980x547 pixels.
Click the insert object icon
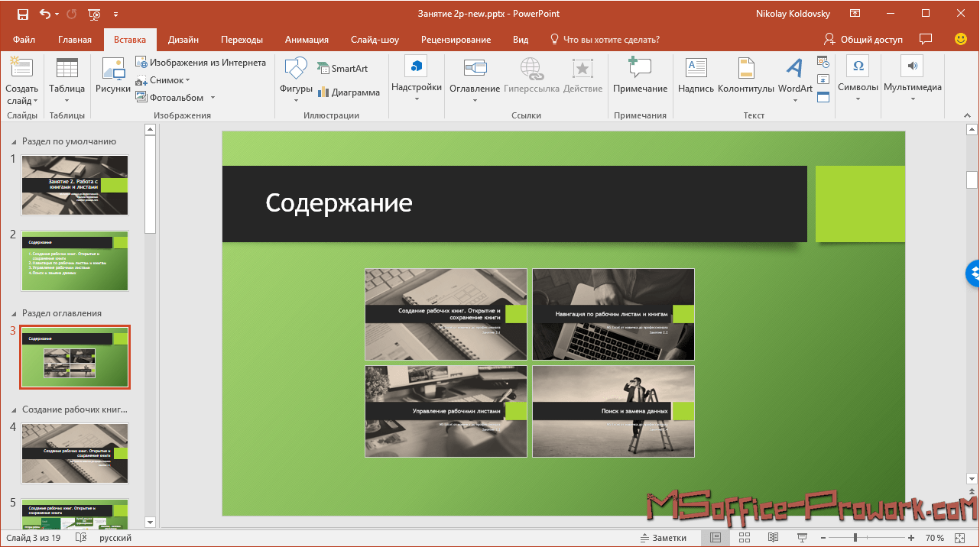pyautogui.click(x=823, y=97)
